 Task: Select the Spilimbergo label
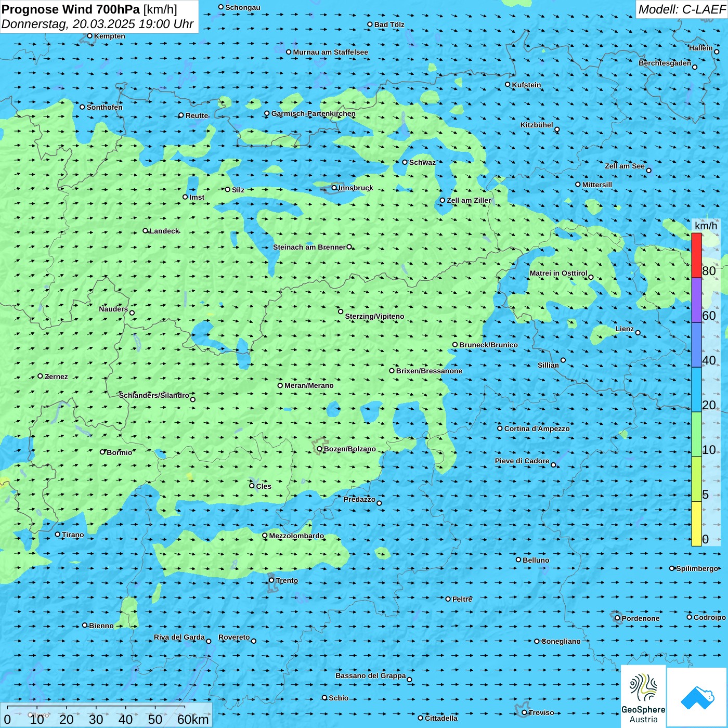point(697,568)
